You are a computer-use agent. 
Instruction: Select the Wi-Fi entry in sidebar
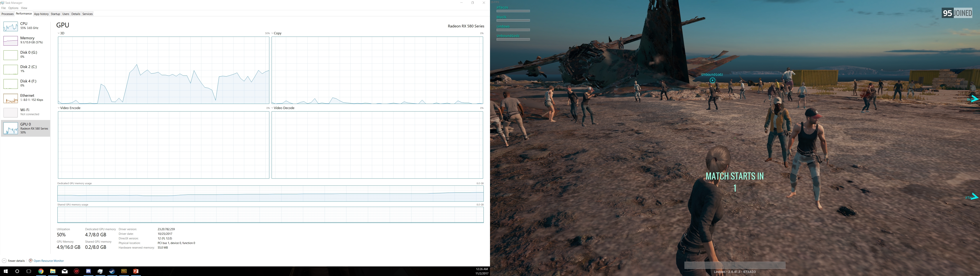25,112
